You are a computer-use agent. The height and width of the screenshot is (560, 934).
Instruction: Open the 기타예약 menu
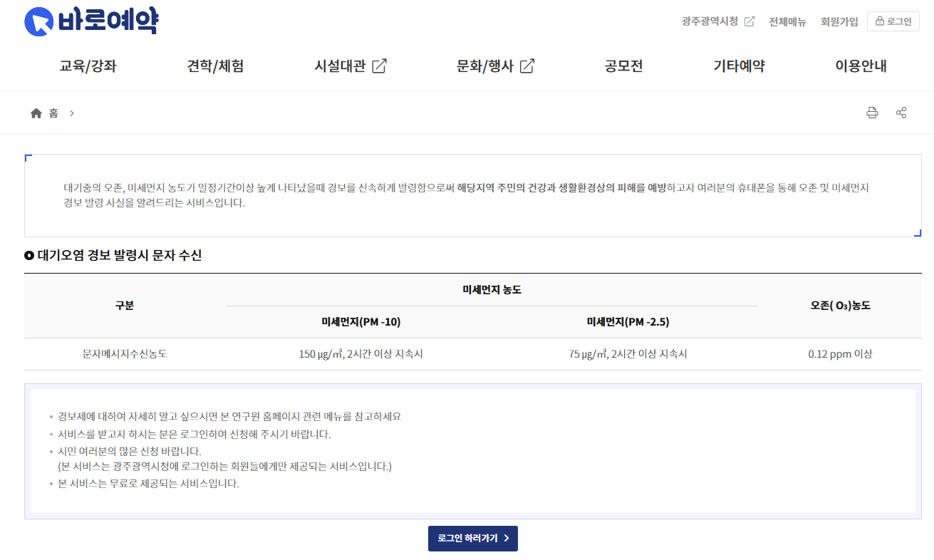click(739, 66)
